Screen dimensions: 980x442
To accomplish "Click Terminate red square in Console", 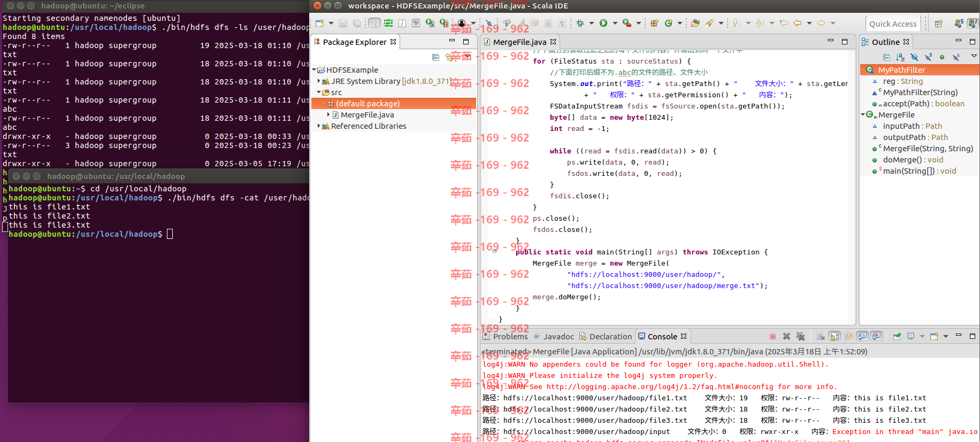I will (x=772, y=336).
